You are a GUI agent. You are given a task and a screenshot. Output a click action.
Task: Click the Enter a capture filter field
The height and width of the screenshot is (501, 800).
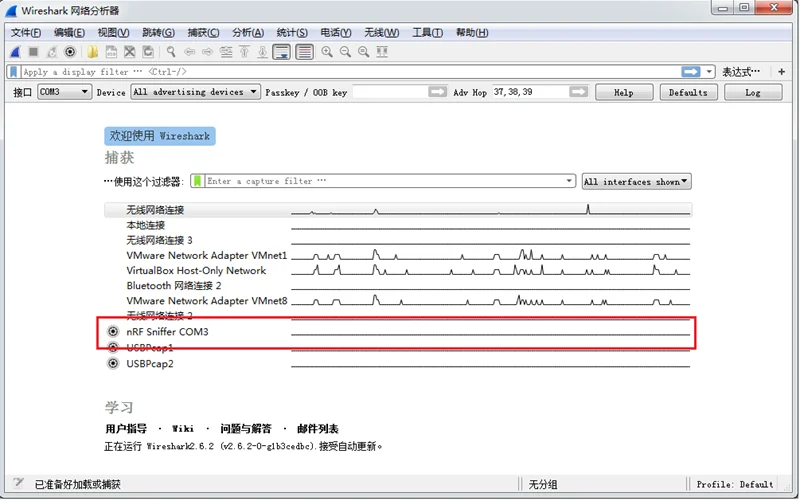(x=384, y=181)
